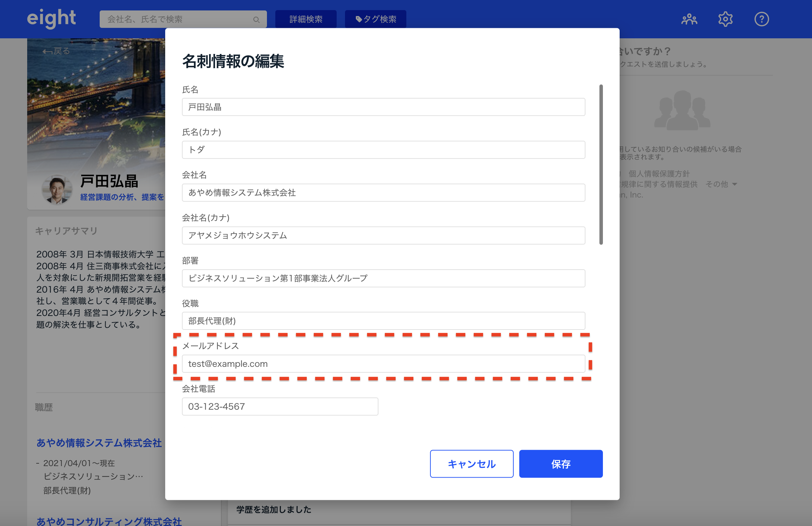The height and width of the screenshot is (526, 812).
Task: Click the dialog vertical scrollbar
Action: coord(601,164)
